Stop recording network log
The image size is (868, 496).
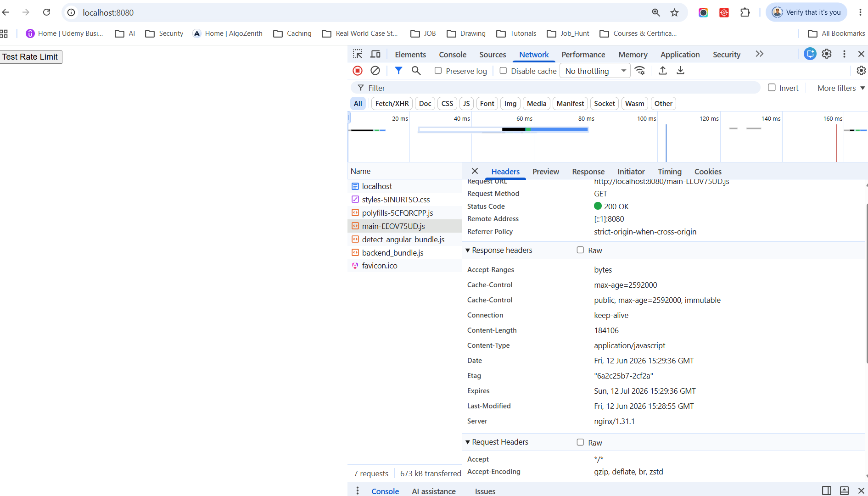coord(358,71)
